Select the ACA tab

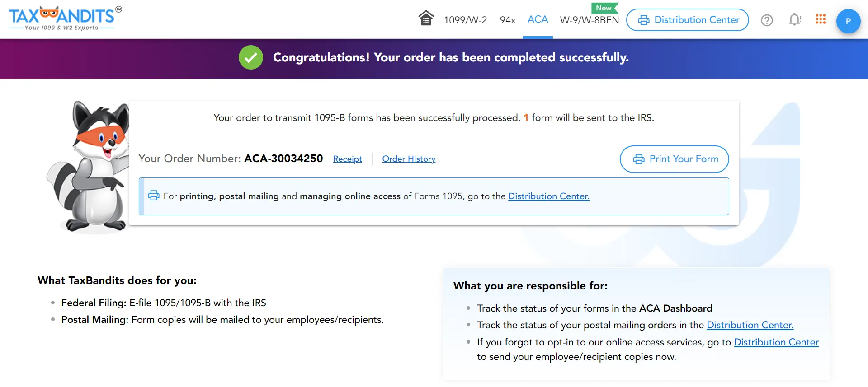click(537, 20)
